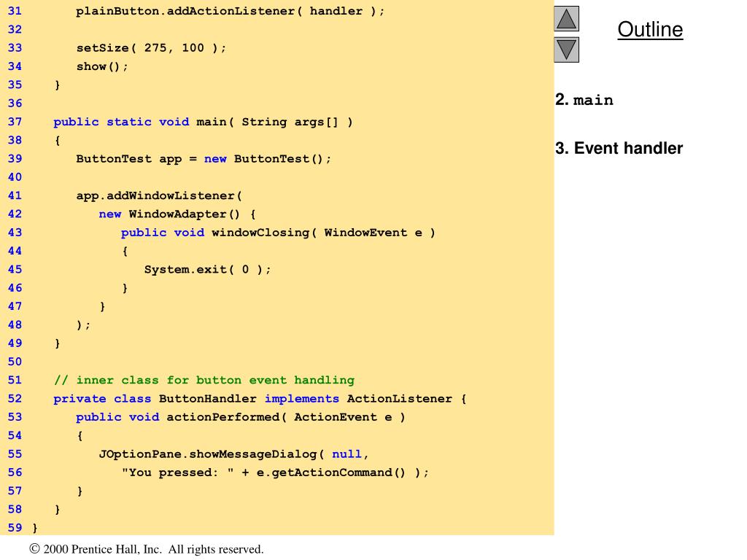Click the line number 59

[15, 528]
